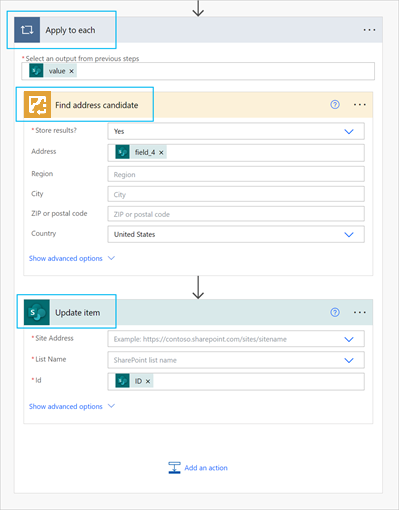Click the SharePoint icon on ID token
Image resolution: width=399 pixels, height=510 pixels.
122,381
